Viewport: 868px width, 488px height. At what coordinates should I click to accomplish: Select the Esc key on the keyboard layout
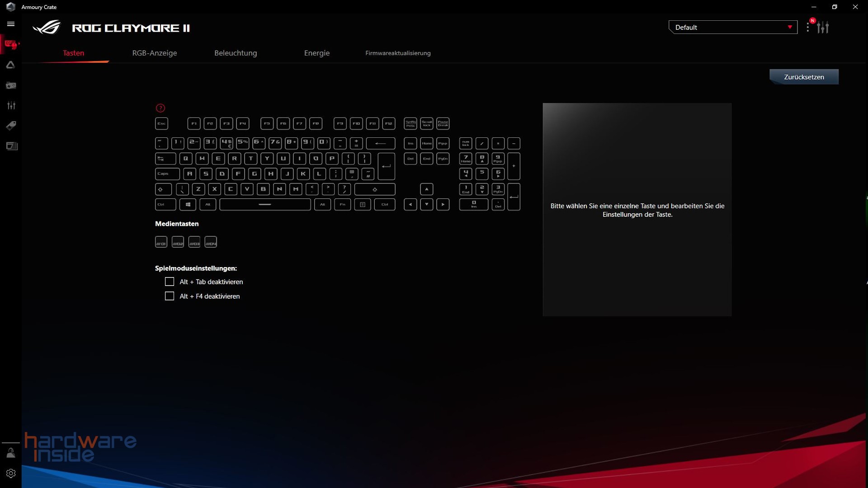[161, 123]
